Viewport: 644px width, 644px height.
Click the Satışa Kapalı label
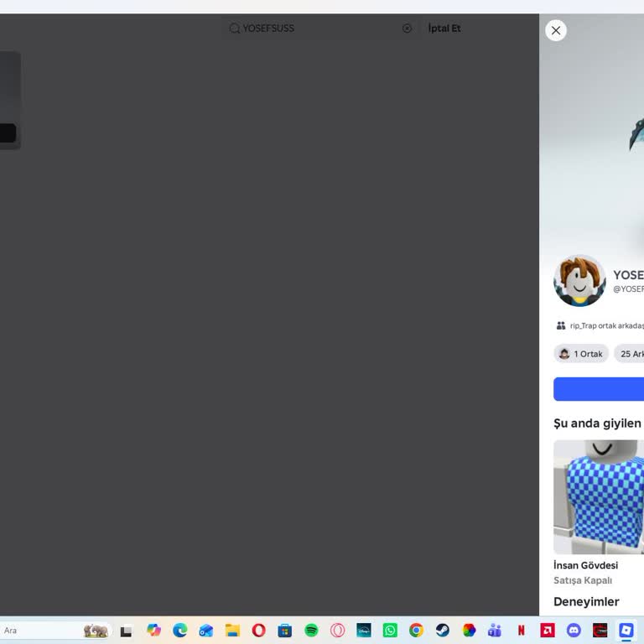583,580
